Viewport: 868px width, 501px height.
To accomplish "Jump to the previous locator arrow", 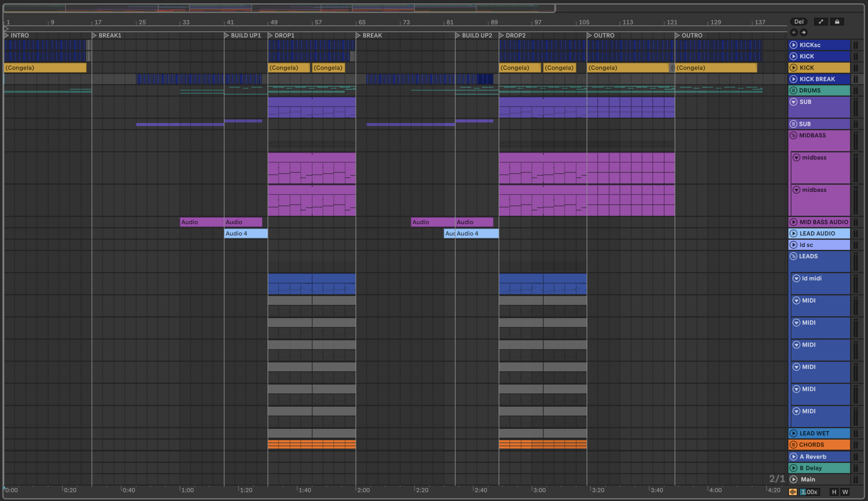I will point(794,32).
